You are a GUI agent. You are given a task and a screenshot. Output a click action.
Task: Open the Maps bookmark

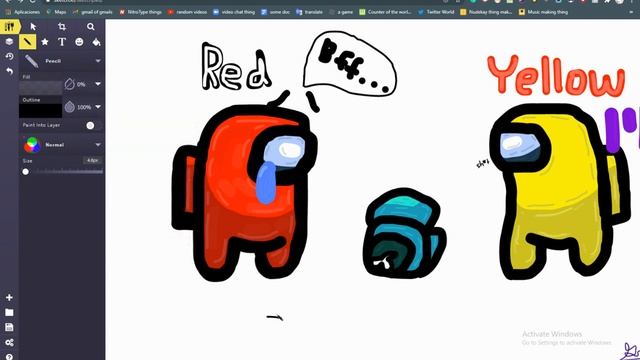click(56, 12)
